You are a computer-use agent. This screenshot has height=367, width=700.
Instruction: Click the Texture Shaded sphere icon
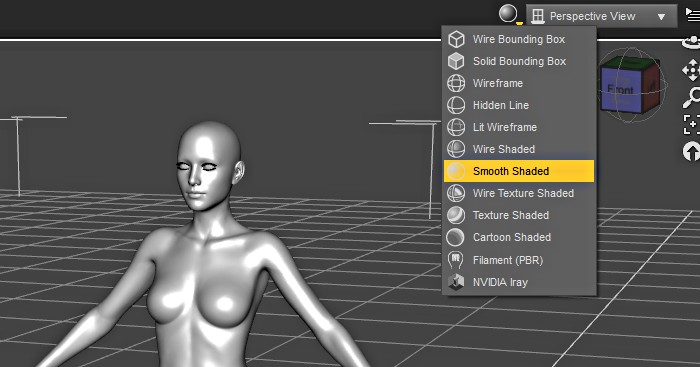[456, 215]
